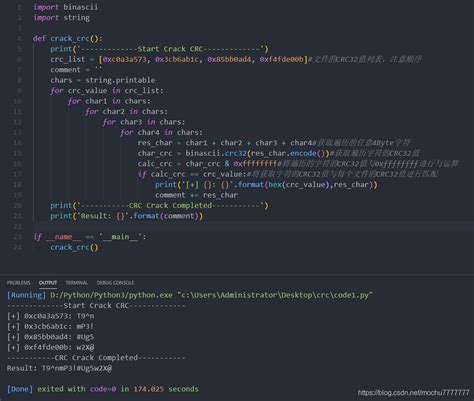Click the crc_list variable on line 6

click(68, 59)
